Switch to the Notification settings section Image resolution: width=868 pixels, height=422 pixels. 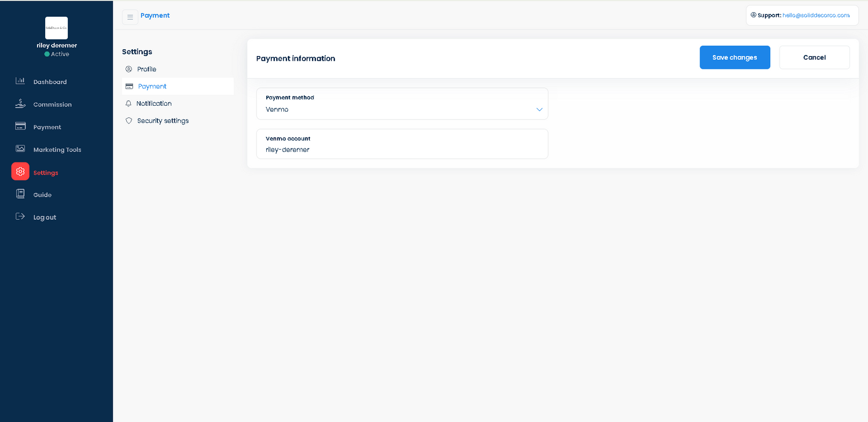pyautogui.click(x=153, y=103)
